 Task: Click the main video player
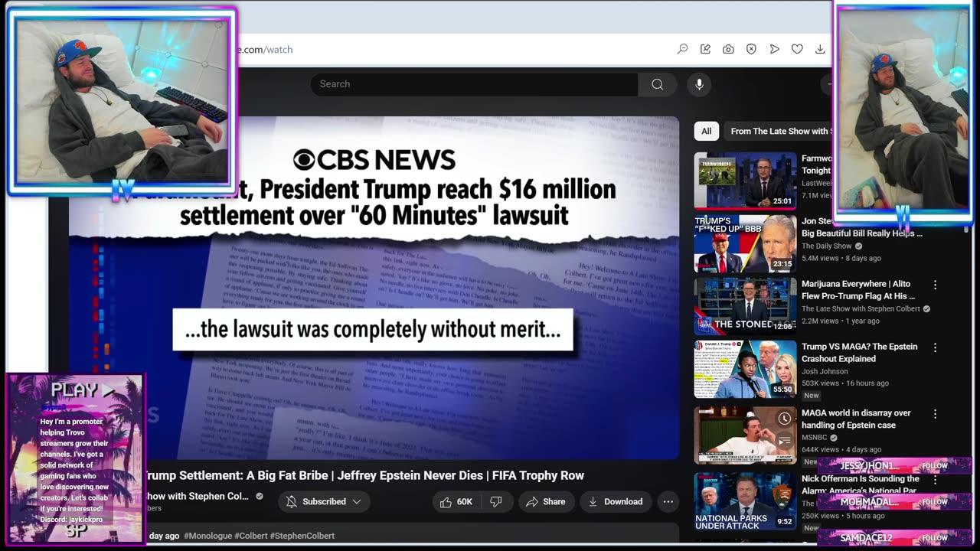(374, 288)
